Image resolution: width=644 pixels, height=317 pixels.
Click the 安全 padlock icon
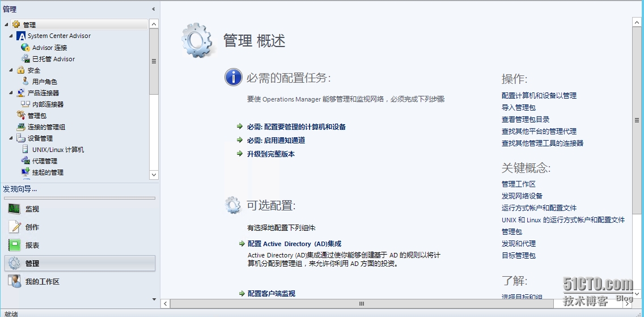click(x=21, y=70)
